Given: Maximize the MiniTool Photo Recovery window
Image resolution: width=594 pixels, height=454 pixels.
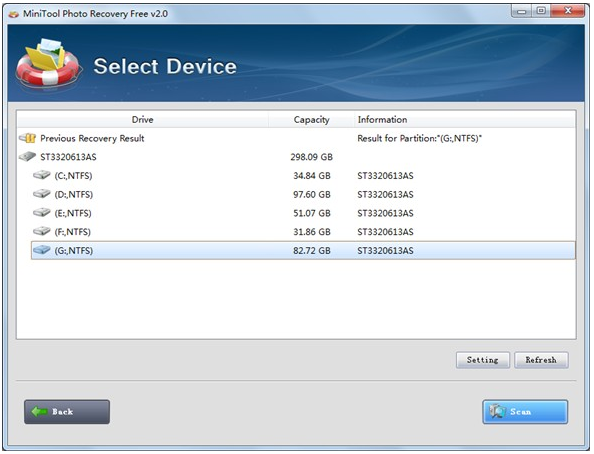Looking at the screenshot, I should pos(541,11).
